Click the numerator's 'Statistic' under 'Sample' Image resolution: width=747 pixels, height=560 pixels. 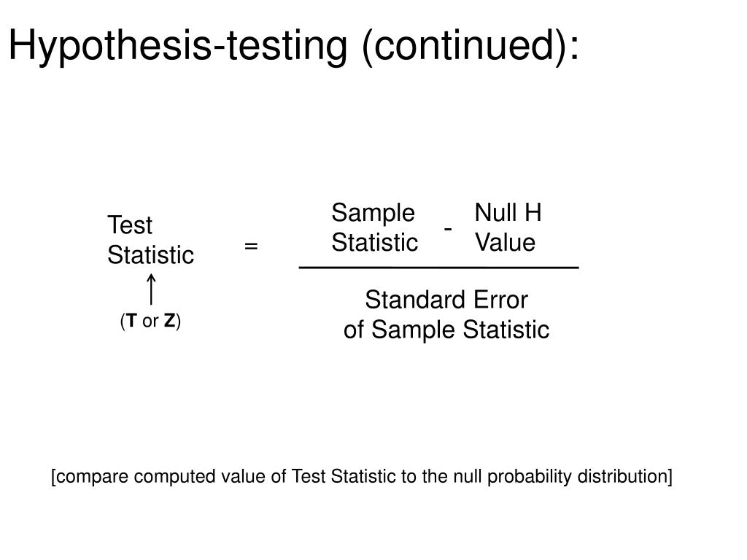click(374, 242)
